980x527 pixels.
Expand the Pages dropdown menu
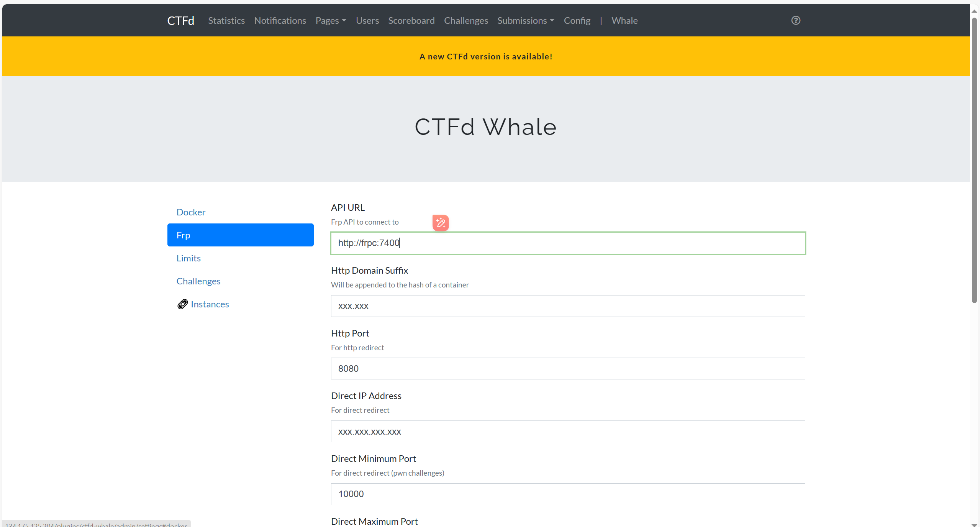pyautogui.click(x=331, y=20)
